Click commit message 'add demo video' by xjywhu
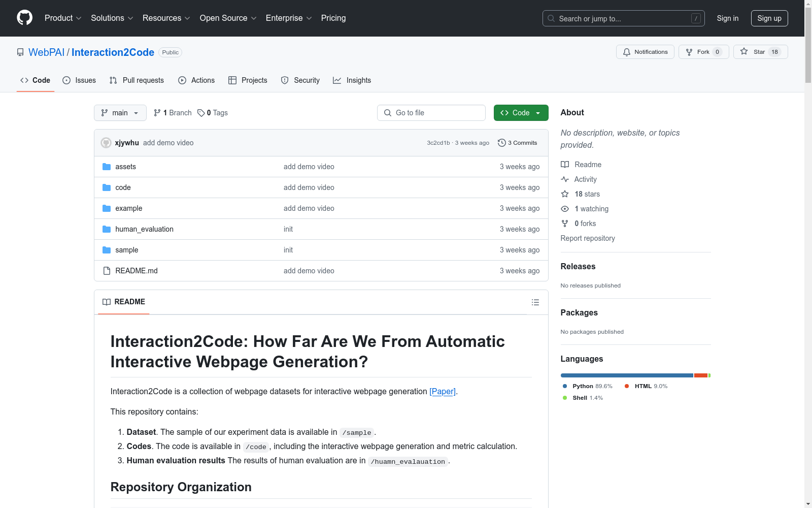The height and width of the screenshot is (508, 812). (168, 143)
